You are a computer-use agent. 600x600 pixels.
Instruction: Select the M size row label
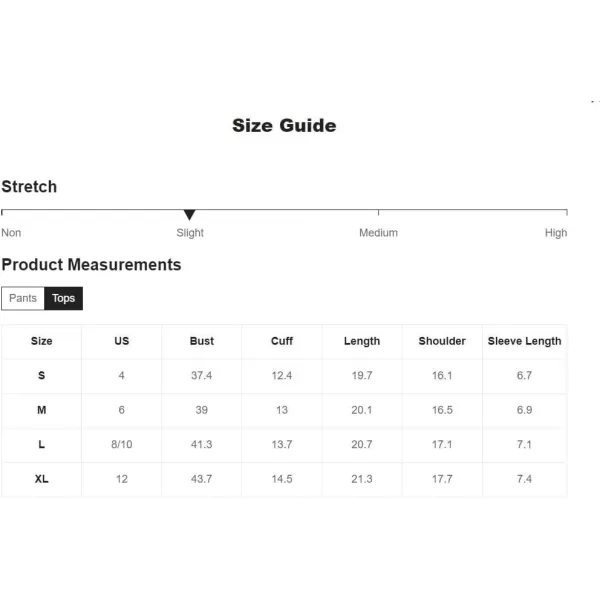[41, 410]
